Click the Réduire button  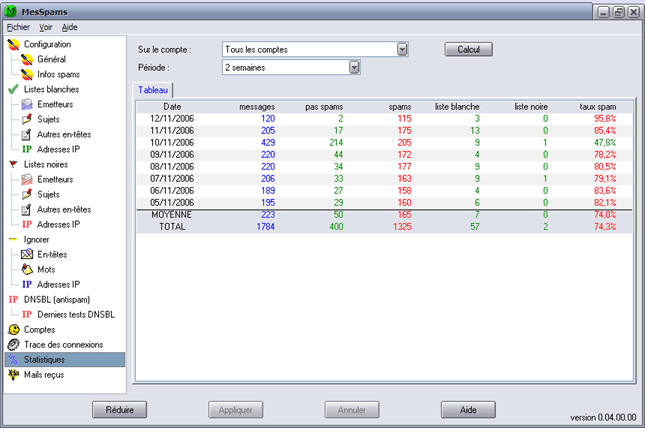pos(120,409)
